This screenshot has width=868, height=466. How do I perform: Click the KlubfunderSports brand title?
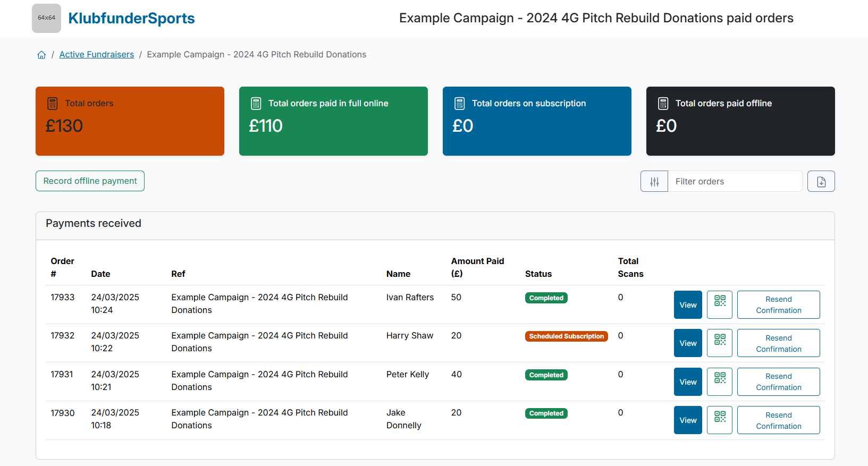(131, 19)
